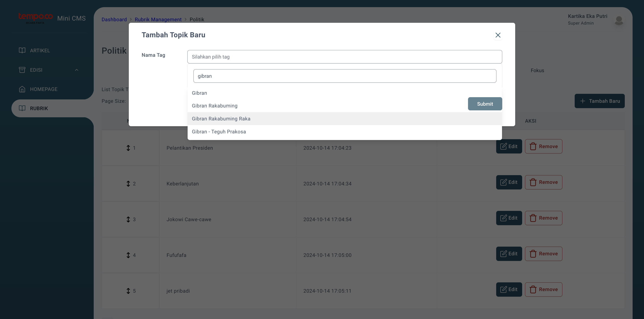Collapse the Edisi menu chevron
Screen dimensions: 644x319
pyautogui.click(x=76, y=70)
